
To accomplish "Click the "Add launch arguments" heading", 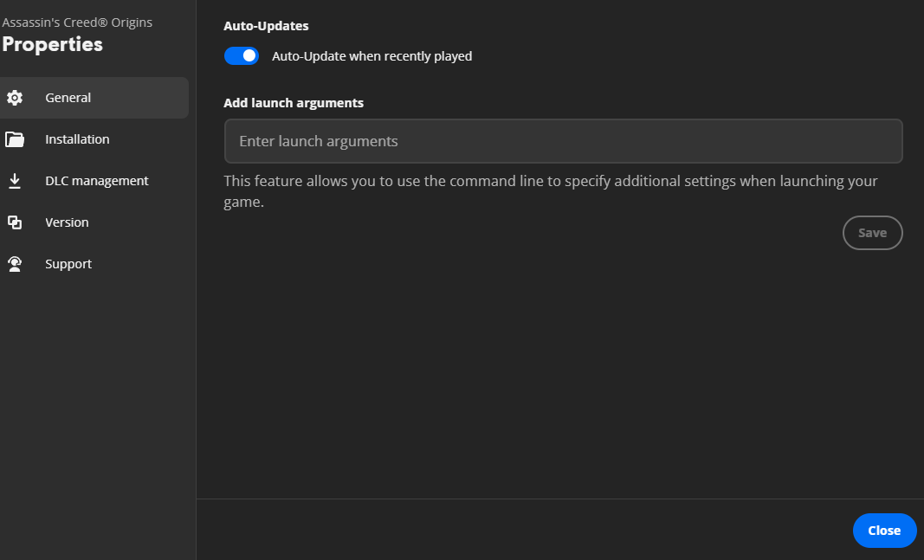I will (294, 103).
